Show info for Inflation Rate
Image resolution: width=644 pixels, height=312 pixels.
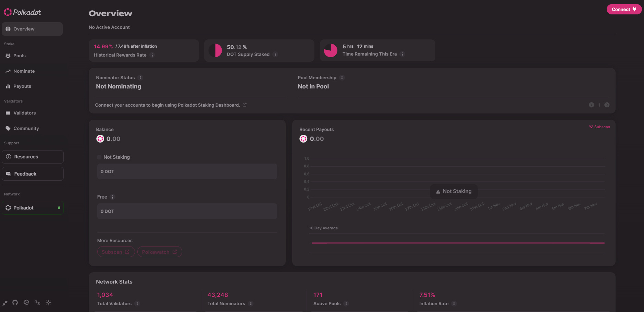(x=454, y=304)
